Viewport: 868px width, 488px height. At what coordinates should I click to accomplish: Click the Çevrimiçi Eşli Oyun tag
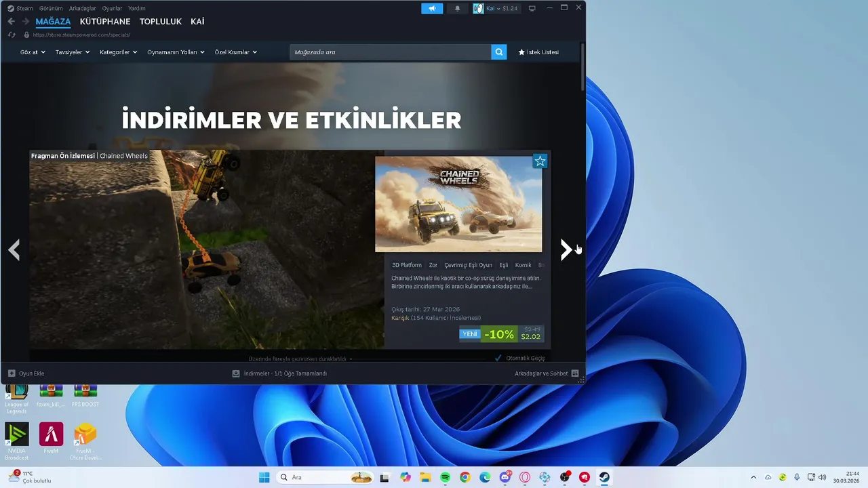pyautogui.click(x=469, y=265)
